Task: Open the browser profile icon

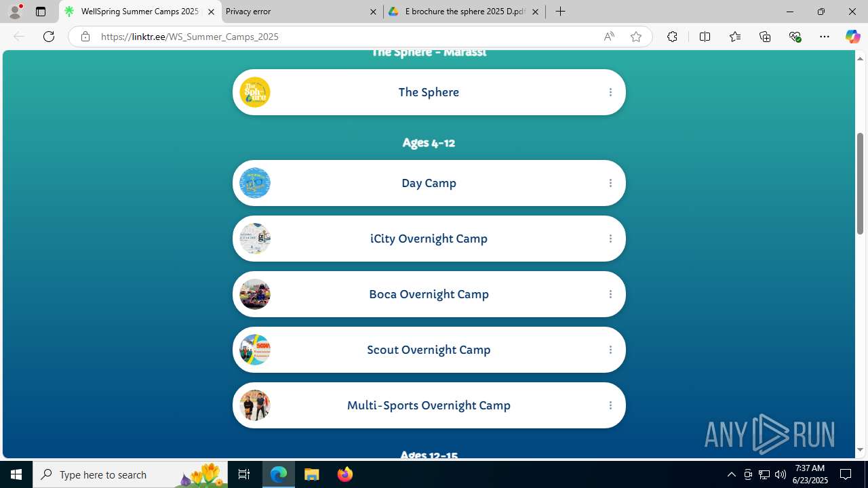Action: [x=15, y=12]
